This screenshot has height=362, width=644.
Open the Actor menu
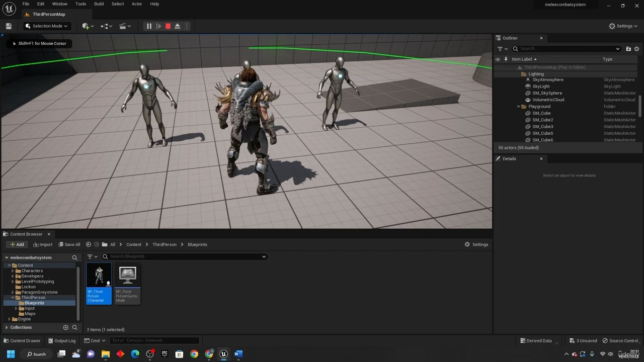[136, 4]
